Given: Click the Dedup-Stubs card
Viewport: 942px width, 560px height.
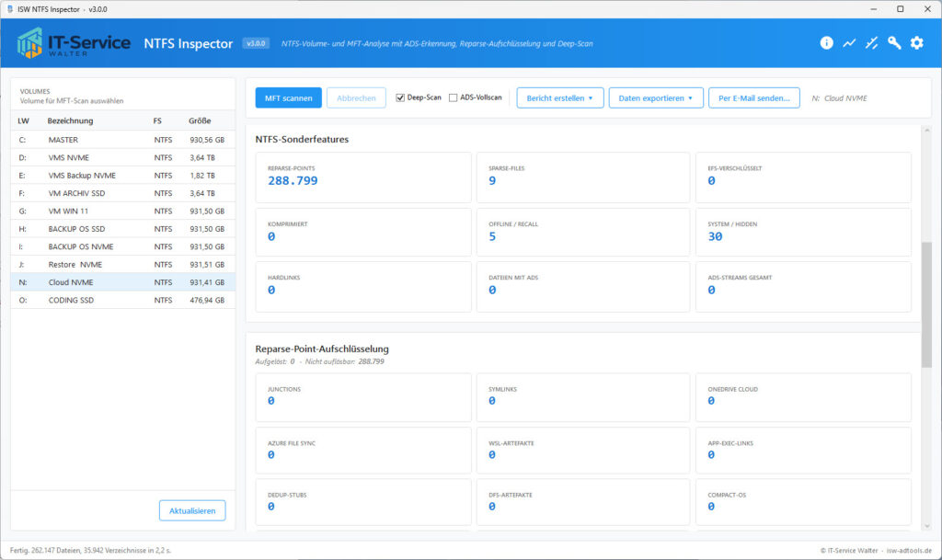Looking at the screenshot, I should coord(363,502).
